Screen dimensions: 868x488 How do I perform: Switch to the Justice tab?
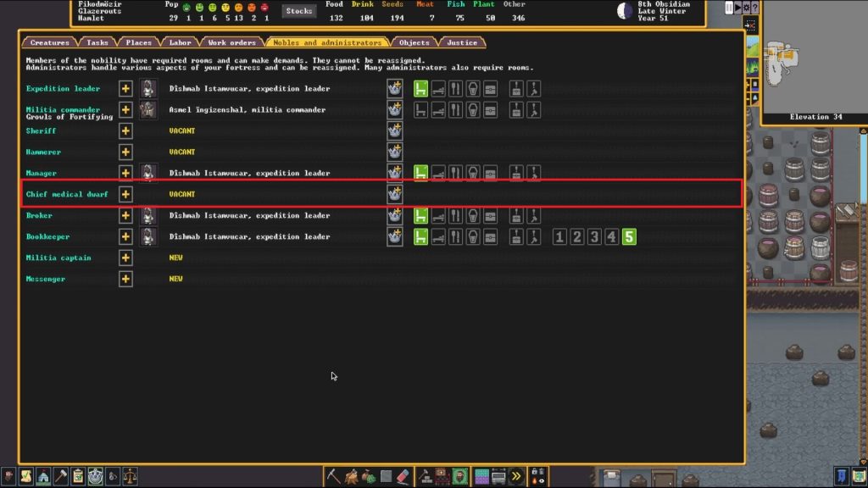pos(462,42)
